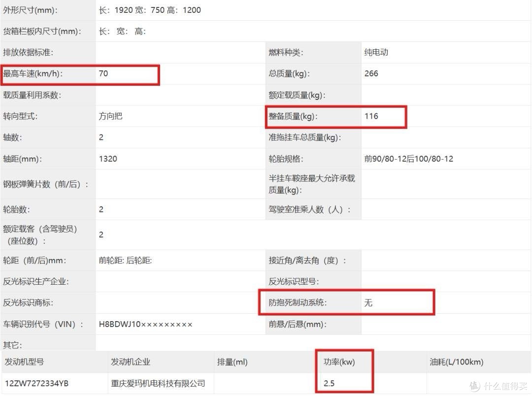Click the 排量(ml) column header
Image resolution: width=532 pixels, height=397 pixels.
pos(233,362)
